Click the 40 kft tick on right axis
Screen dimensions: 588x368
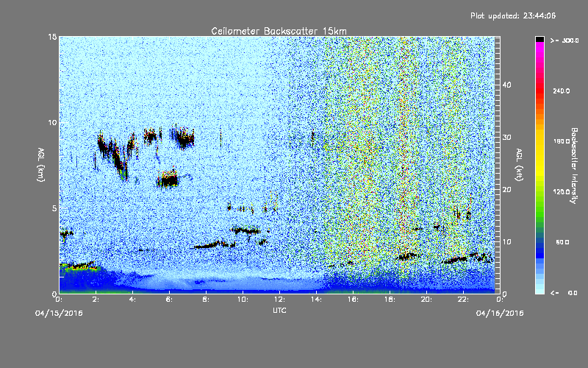(506, 85)
